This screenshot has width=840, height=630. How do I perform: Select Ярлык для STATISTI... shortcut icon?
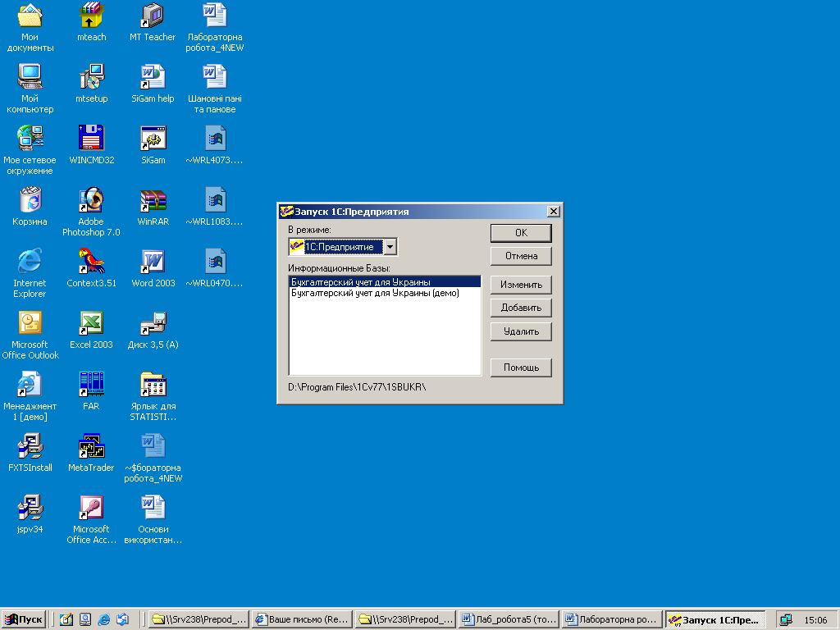153,386
